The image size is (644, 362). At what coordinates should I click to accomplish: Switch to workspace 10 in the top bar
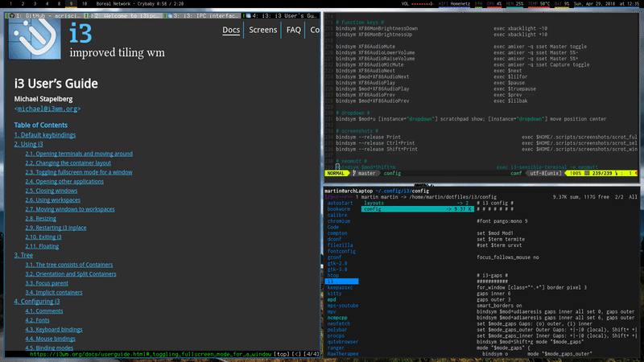tap(85, 3)
